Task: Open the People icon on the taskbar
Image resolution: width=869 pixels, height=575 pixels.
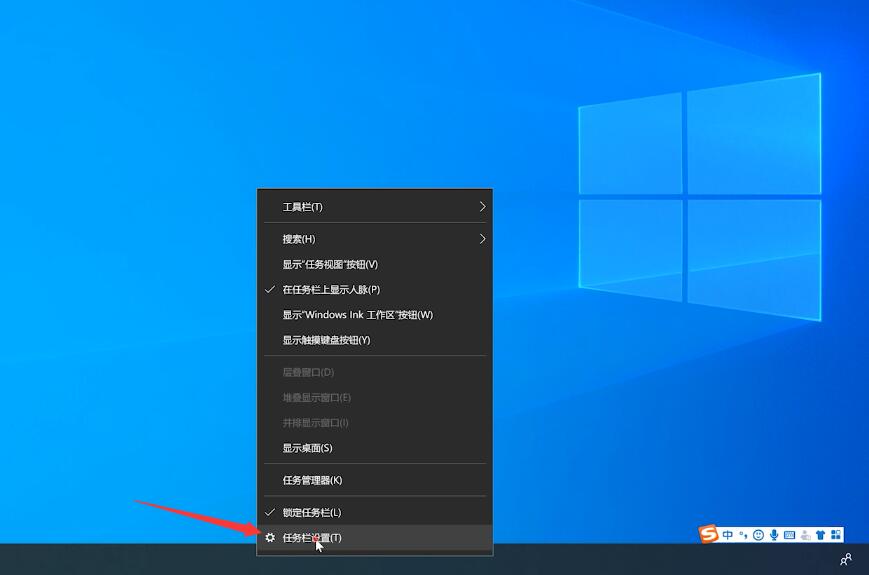Action: [846, 559]
